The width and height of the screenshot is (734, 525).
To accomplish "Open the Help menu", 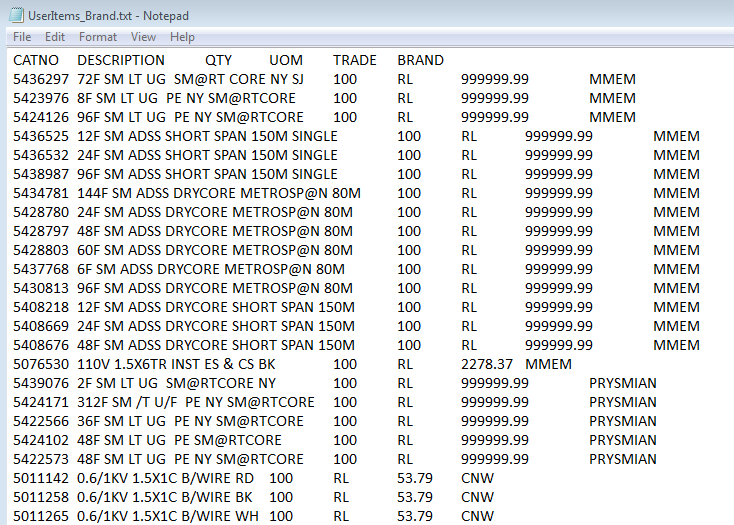I will (182, 37).
